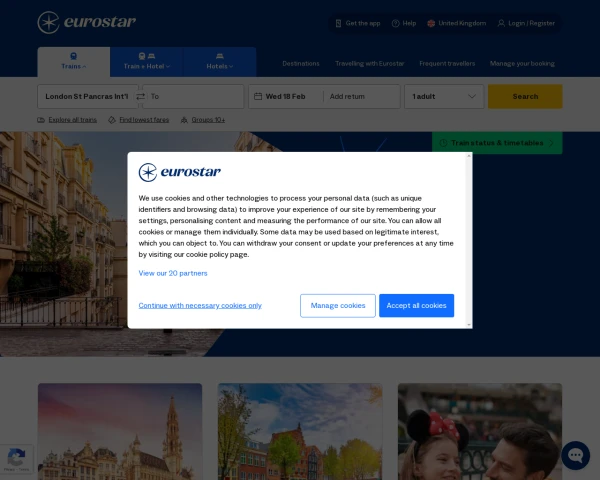Click the reCAPTCHA badge
Screen dimensions: 600x480
tap(16, 459)
